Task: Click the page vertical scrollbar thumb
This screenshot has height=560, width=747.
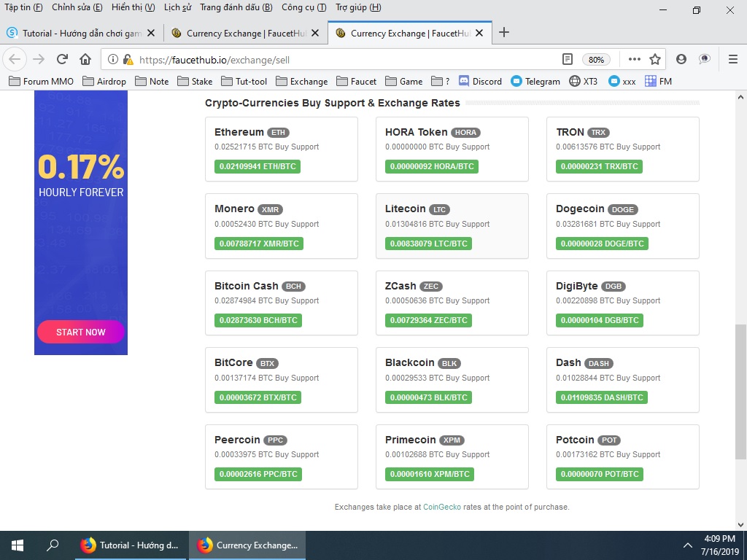Action: [x=740, y=392]
